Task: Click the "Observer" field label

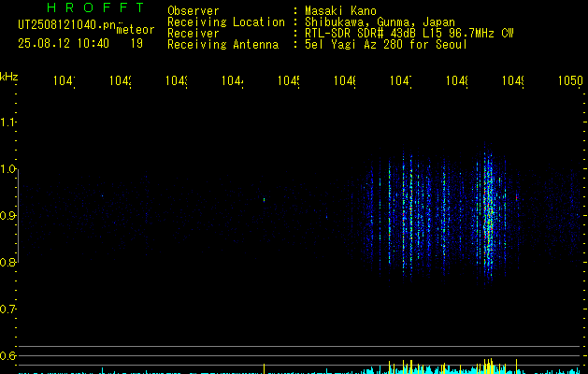Action: point(194,10)
